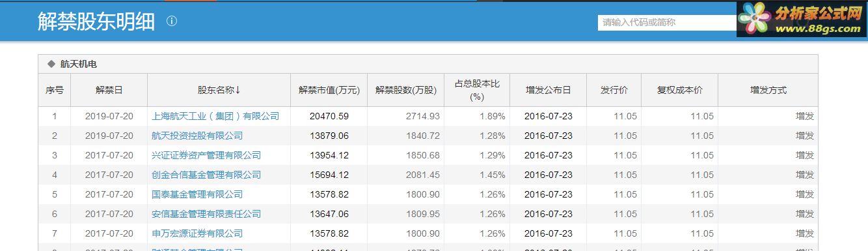Click percentage 1.28%
Viewport: 868px width, 251px height.
(493, 136)
